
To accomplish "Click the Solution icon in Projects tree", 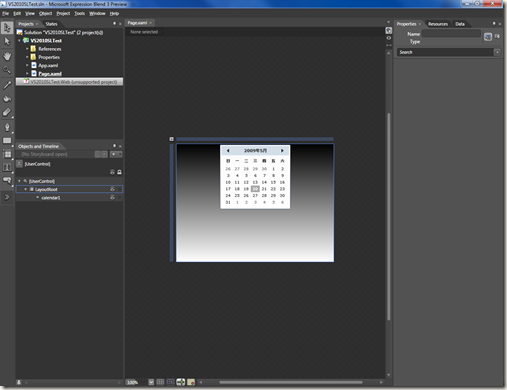I will 20,32.
